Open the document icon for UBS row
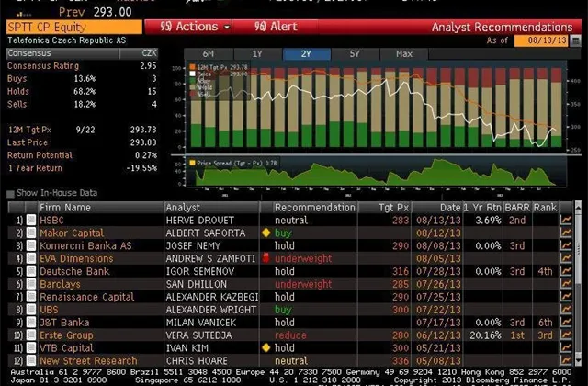The image size is (588, 386). pyautogui.click(x=31, y=310)
